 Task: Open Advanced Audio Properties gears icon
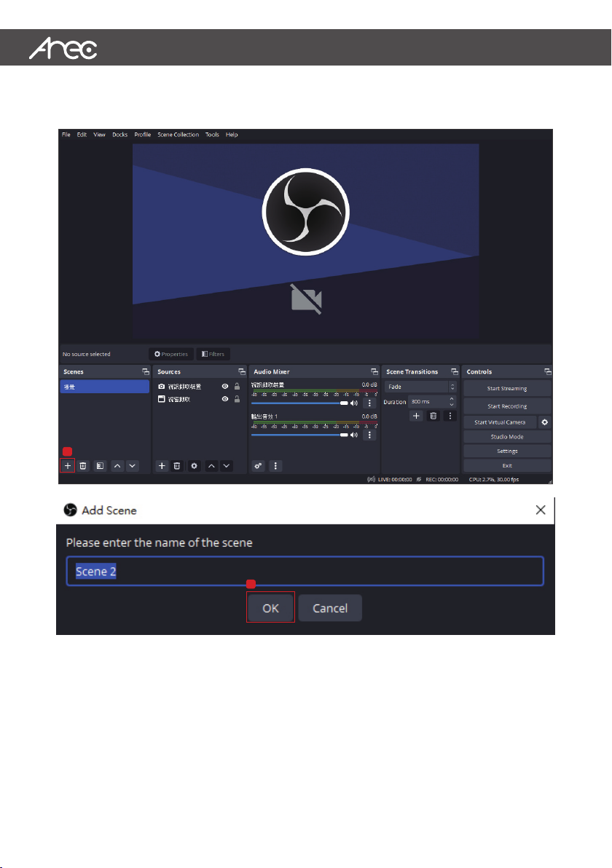[259, 466]
